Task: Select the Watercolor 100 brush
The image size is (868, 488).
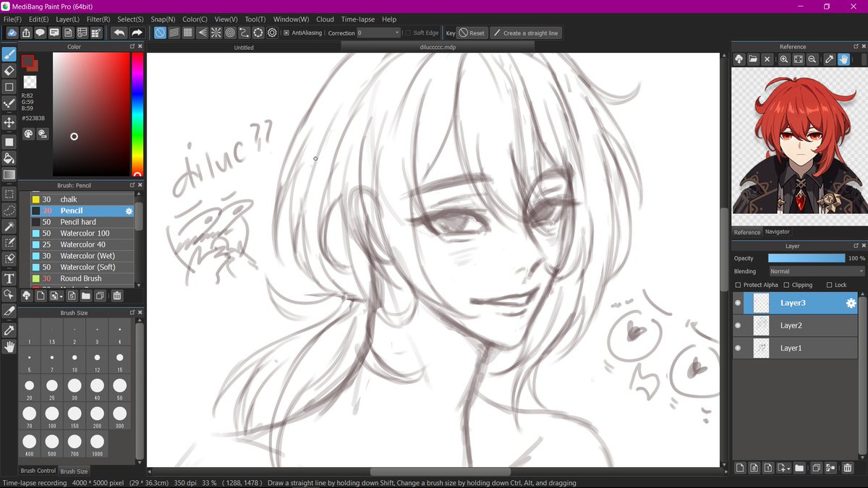Action: point(82,234)
